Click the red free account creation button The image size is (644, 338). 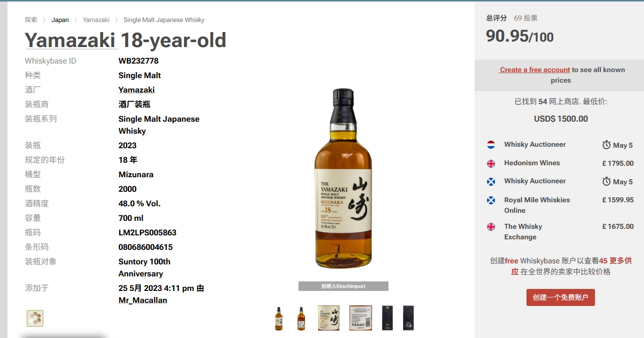(560, 297)
